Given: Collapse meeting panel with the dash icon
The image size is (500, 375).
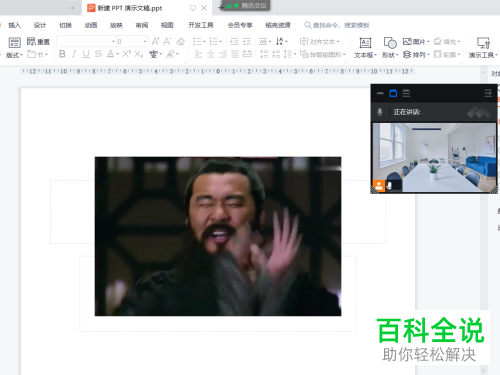Looking at the screenshot, I should (380, 93).
